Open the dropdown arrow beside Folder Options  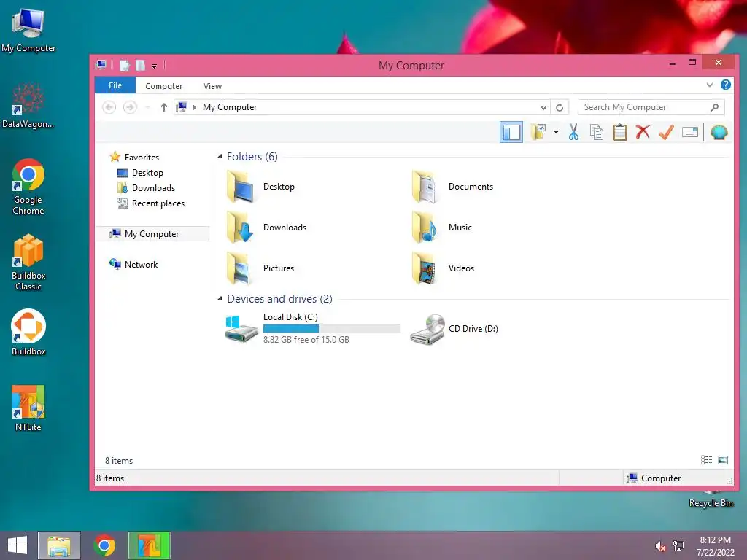coord(556,132)
